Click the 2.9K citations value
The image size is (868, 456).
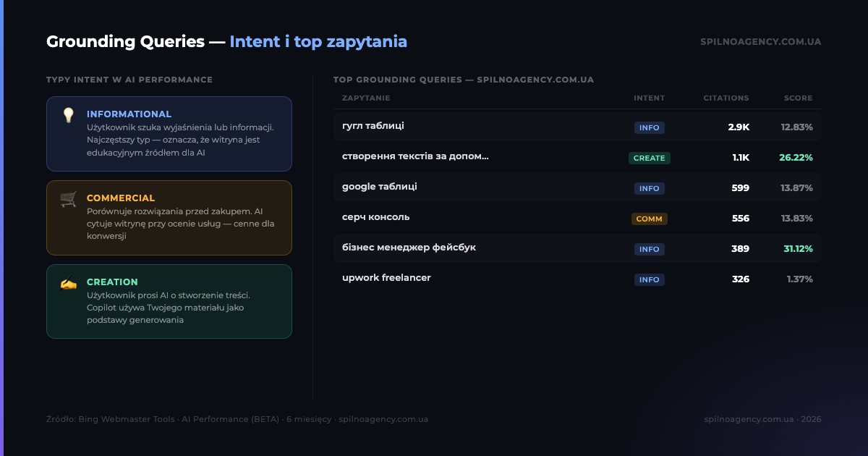739,127
